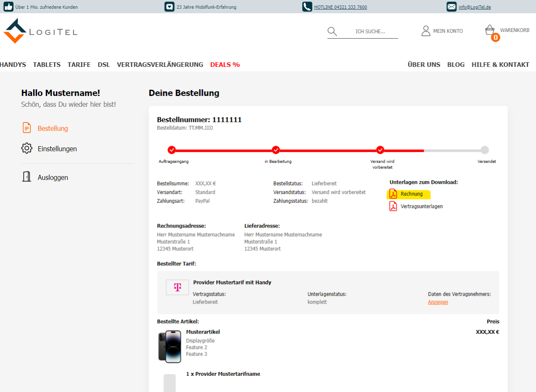Select the search magnifier icon

tap(332, 31)
